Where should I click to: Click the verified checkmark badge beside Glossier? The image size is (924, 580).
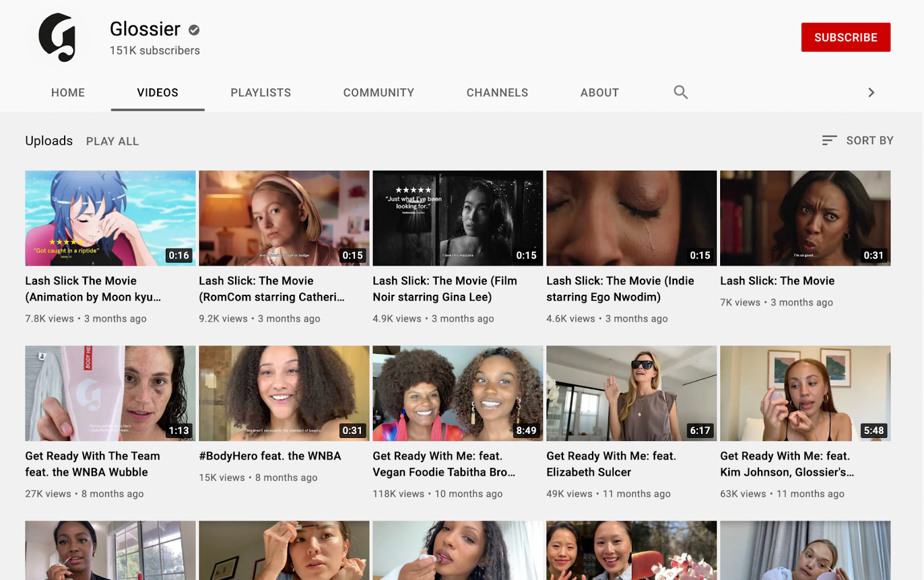(x=194, y=30)
